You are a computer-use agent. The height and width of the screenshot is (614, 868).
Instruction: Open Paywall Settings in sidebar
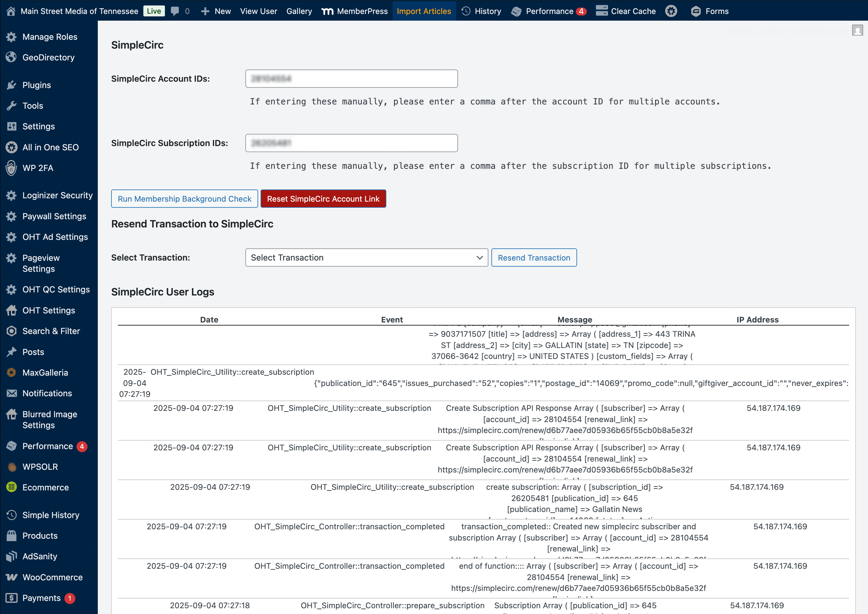pos(54,216)
